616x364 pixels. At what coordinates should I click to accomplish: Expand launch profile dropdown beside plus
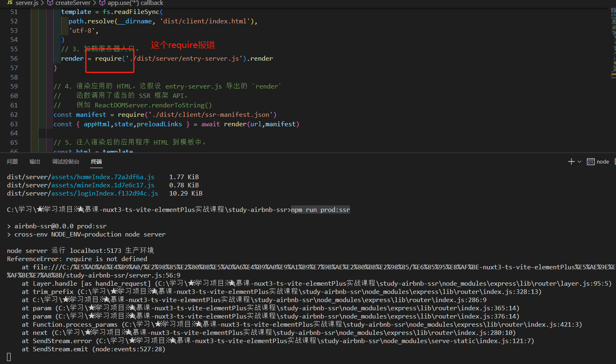pos(579,162)
